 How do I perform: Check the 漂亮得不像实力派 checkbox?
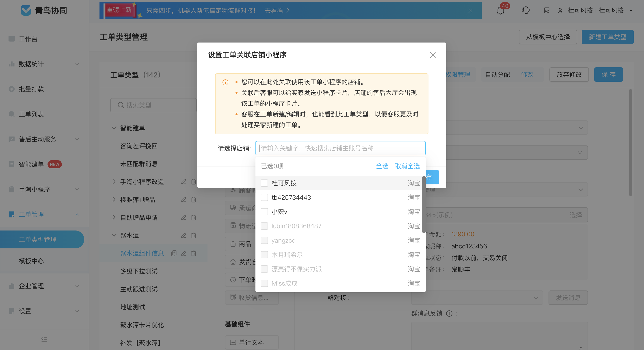click(x=264, y=269)
